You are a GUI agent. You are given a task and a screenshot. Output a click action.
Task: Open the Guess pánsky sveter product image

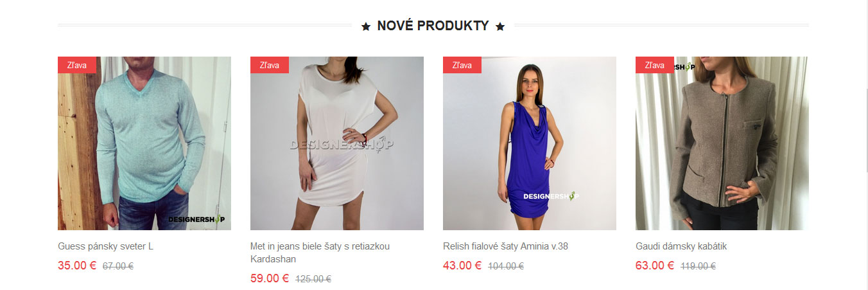pyautogui.click(x=144, y=143)
